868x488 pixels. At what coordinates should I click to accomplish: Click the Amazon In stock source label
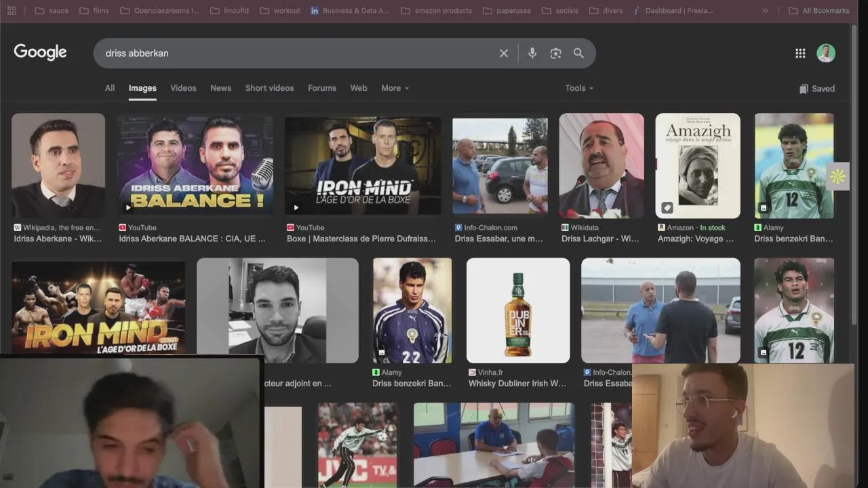click(x=691, y=228)
